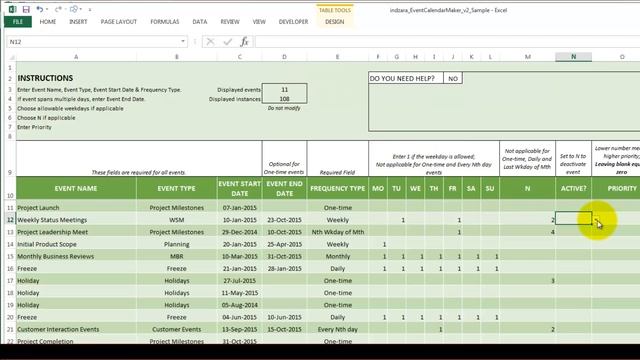This screenshot has width=640, height=360.
Task: Click the Planning event type cell
Action: pyautogui.click(x=177, y=244)
